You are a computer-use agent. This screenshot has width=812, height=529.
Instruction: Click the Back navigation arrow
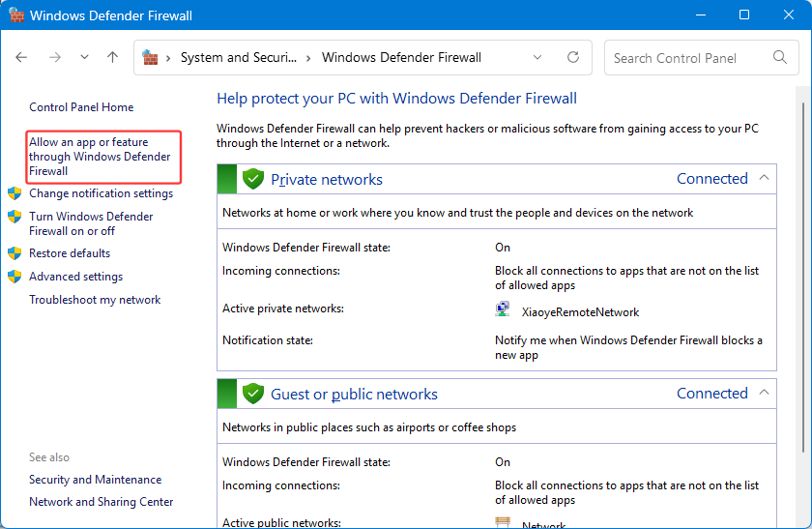(x=22, y=57)
